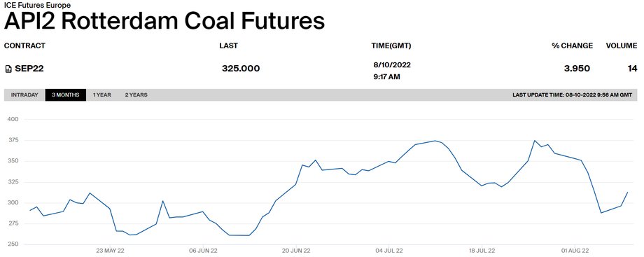Click the 06 JUN 22 date marker
This screenshot has width=644, height=257.
(203, 251)
